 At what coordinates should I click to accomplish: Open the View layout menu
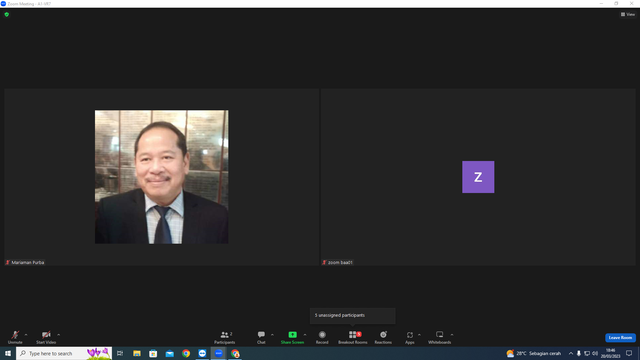628,14
